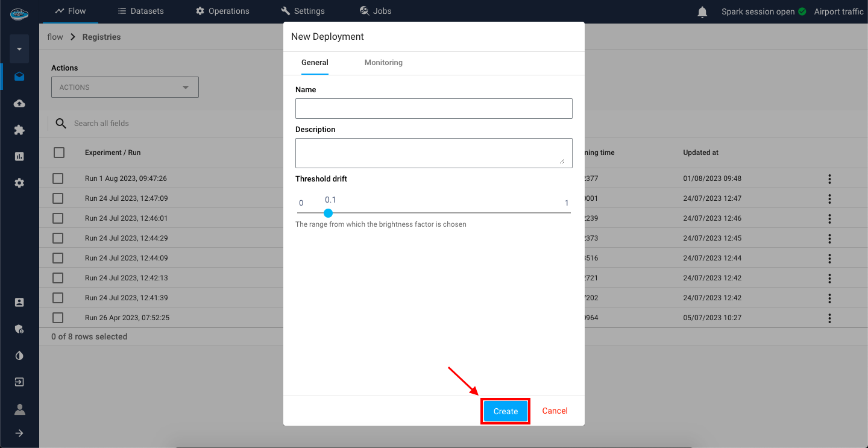The width and height of the screenshot is (868, 448).
Task: Click the logout icon in sidebar
Action: click(19, 382)
